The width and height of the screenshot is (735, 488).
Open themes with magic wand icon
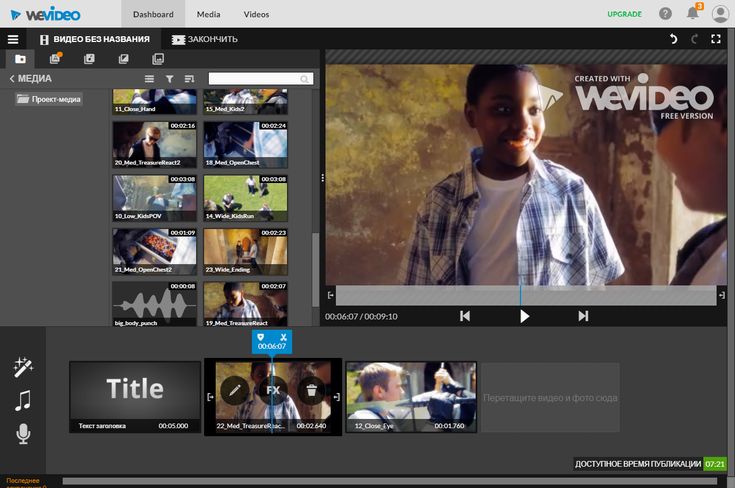tap(23, 368)
